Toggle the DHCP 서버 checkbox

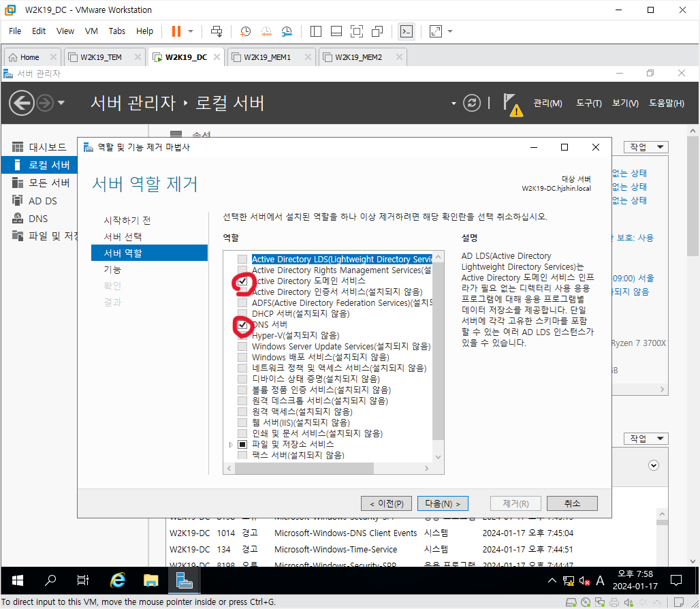click(242, 314)
